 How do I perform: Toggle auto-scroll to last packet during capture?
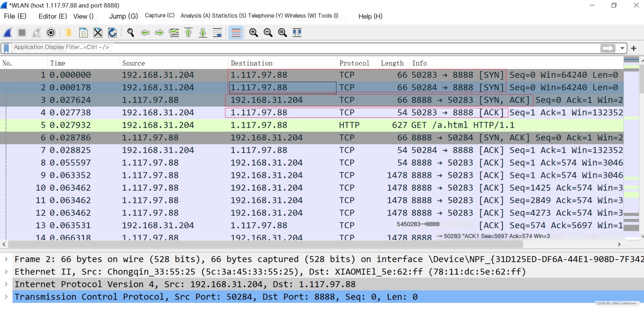coord(217,33)
